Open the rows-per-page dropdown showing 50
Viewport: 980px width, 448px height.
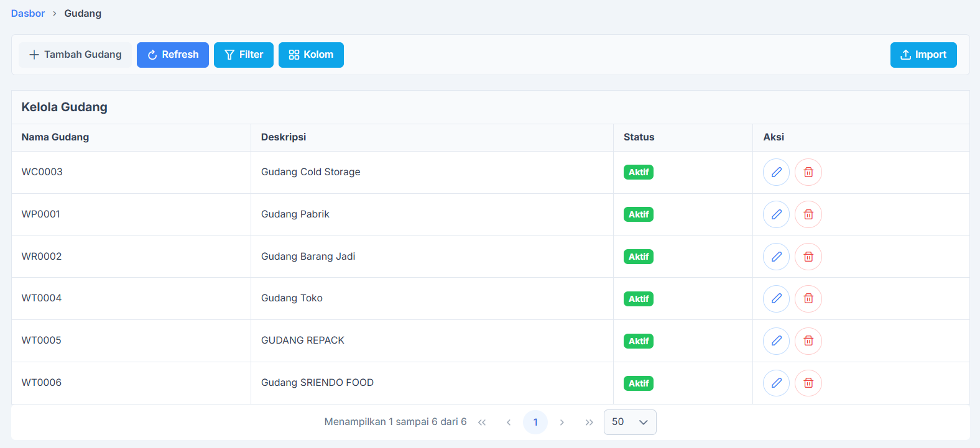click(x=629, y=422)
